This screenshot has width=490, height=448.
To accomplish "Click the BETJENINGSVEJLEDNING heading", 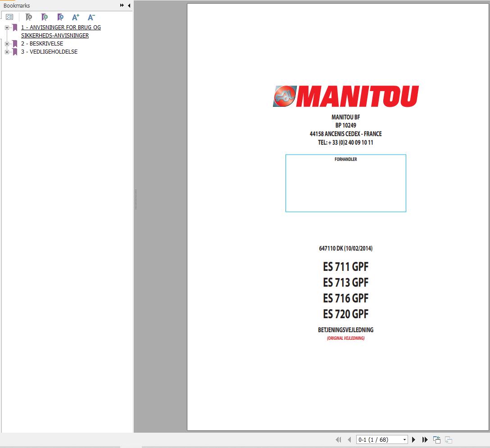I will (345, 330).
